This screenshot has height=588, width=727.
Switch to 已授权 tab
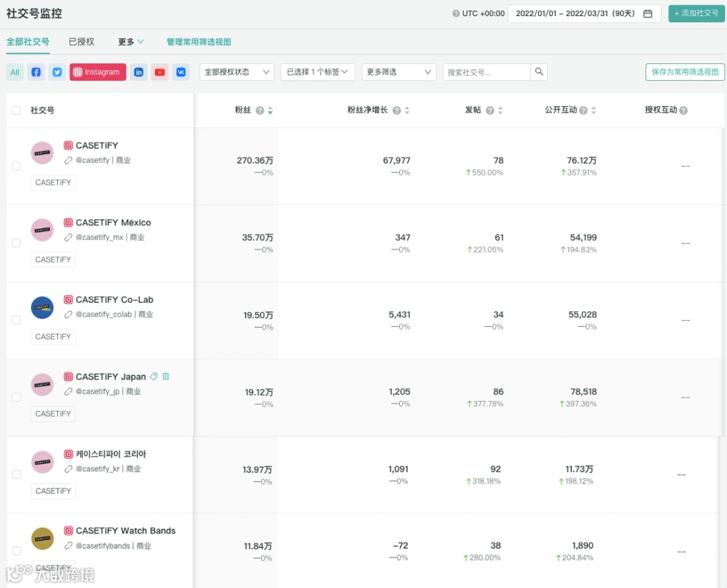pyautogui.click(x=81, y=42)
